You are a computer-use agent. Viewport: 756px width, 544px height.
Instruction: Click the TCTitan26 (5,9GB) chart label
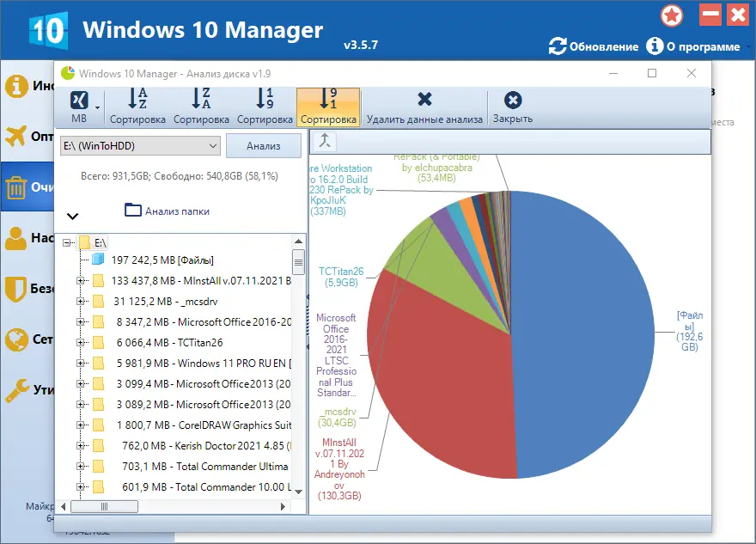341,277
